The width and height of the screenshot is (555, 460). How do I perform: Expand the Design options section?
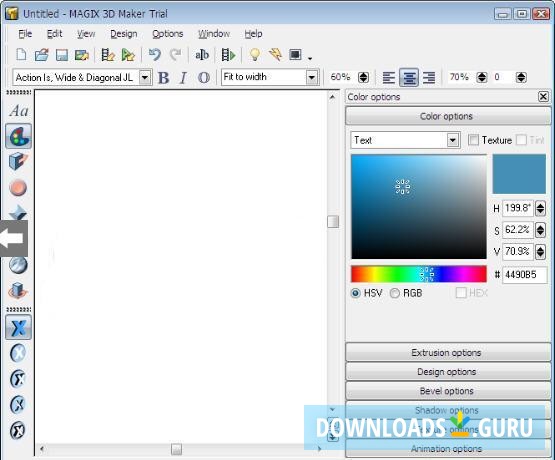coord(448,372)
